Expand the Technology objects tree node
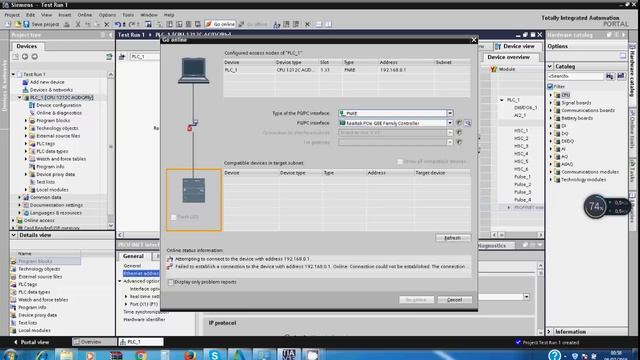Viewport: 640px width, 360px height. tap(26, 128)
